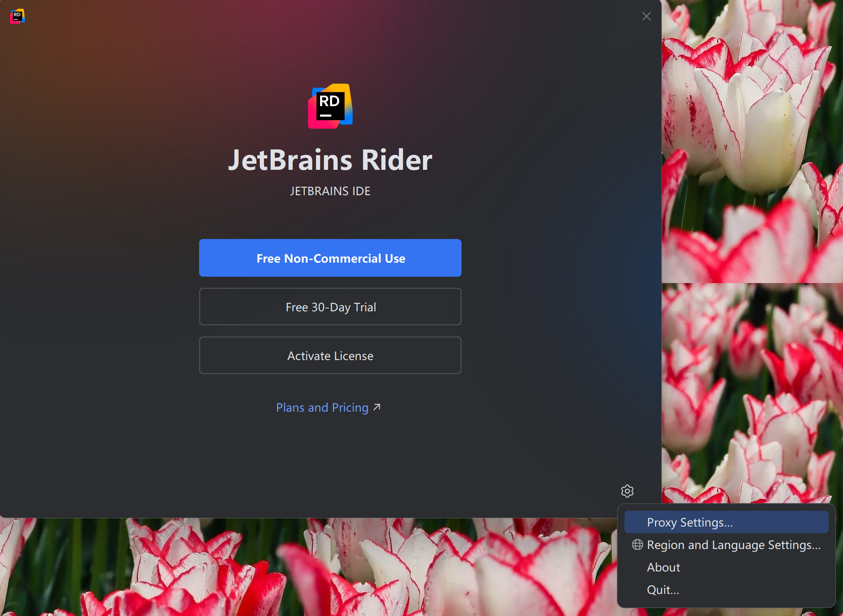Screen dimensions: 843x616
Task: Click the large RD Rider logo
Action: pyautogui.click(x=330, y=106)
